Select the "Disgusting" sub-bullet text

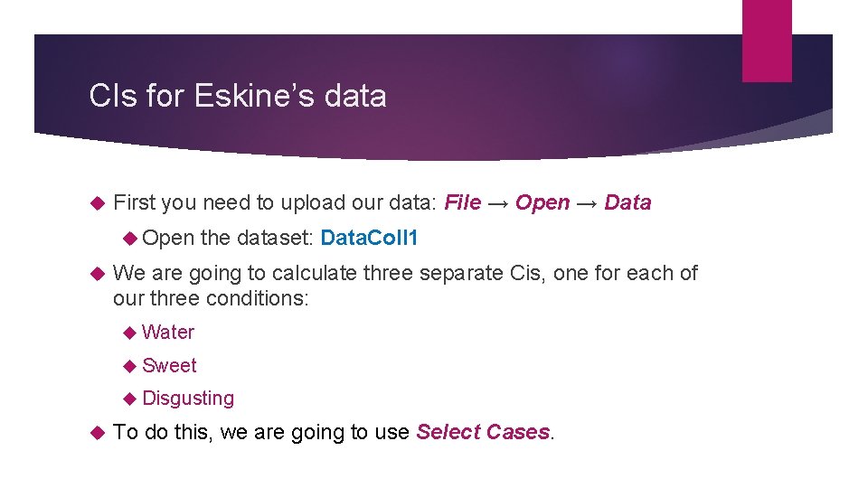188,398
